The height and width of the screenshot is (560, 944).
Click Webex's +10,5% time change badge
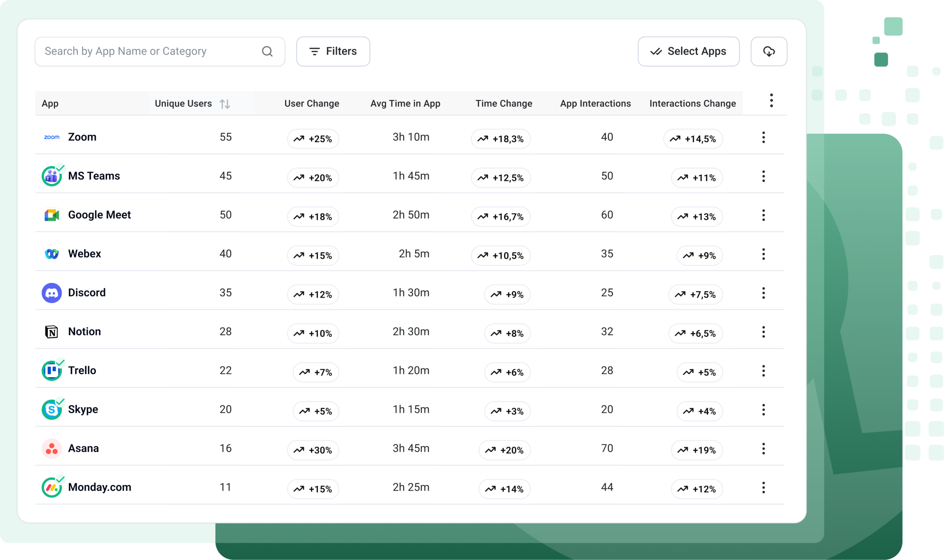pyautogui.click(x=500, y=255)
